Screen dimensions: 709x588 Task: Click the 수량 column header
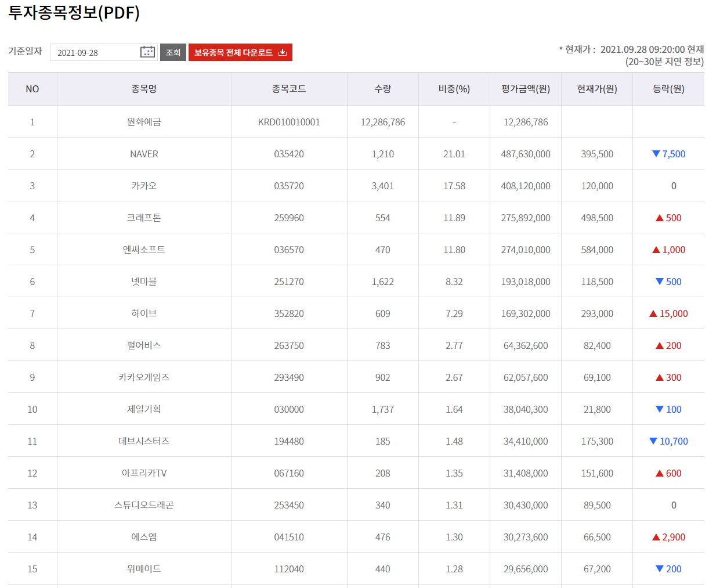[x=383, y=89]
